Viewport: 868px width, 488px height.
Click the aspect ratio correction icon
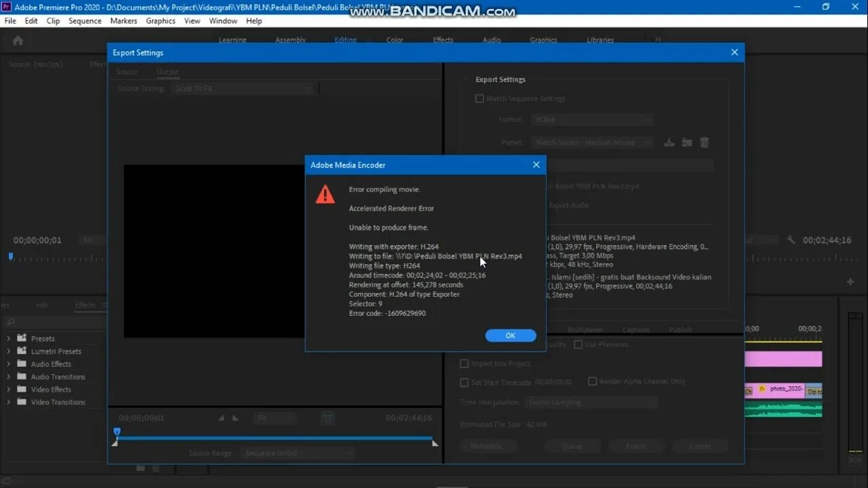tap(328, 419)
